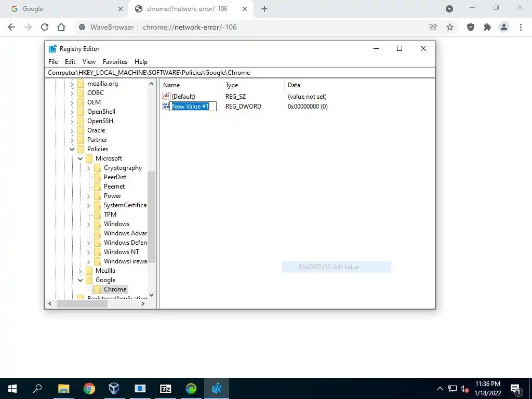This screenshot has height=399, width=532.
Task: Click the DWORD (32-bit) Value menu item
Action: coord(337,267)
